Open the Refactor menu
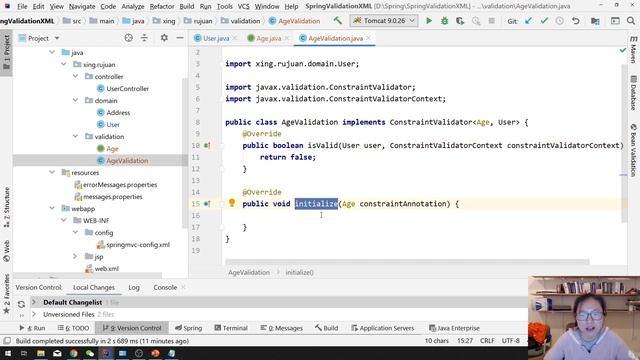The width and height of the screenshot is (640, 360). (162, 7)
